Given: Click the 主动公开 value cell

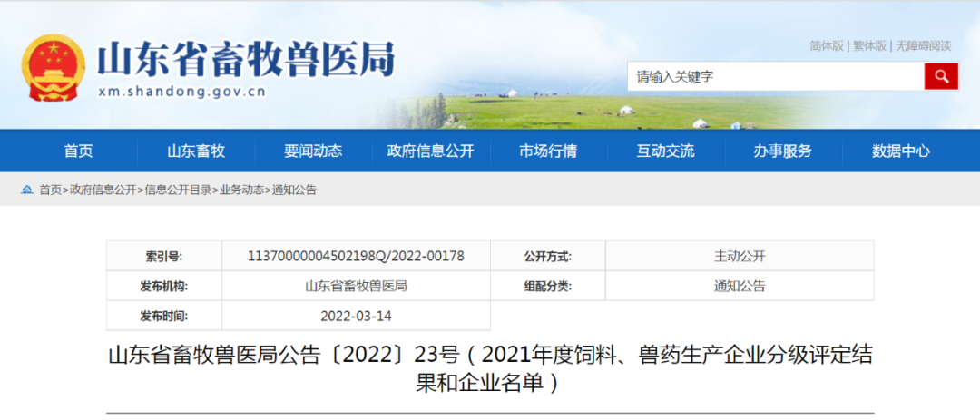Looking at the screenshot, I should pos(740,256).
